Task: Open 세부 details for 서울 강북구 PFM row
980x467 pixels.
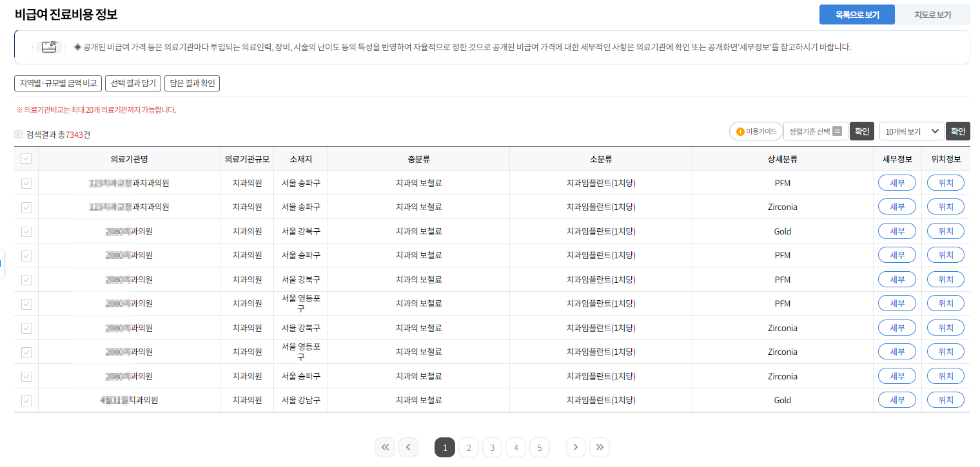Action: click(897, 280)
